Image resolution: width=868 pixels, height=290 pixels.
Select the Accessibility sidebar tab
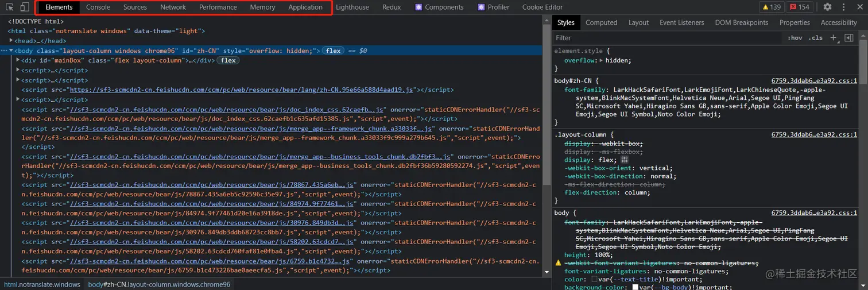[x=839, y=22]
